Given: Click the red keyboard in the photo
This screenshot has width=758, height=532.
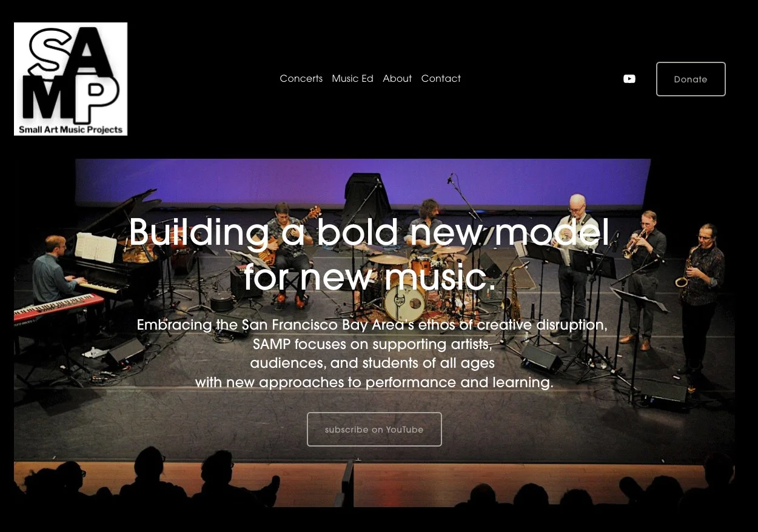Looking at the screenshot, I should pos(58,307).
